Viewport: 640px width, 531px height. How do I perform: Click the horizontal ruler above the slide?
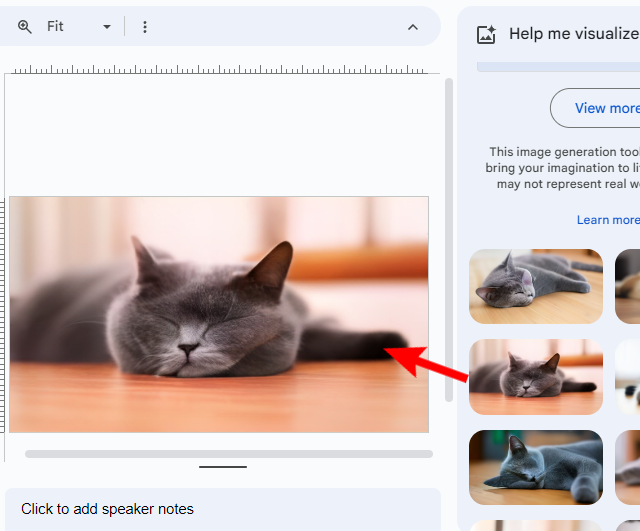pyautogui.click(x=220, y=69)
